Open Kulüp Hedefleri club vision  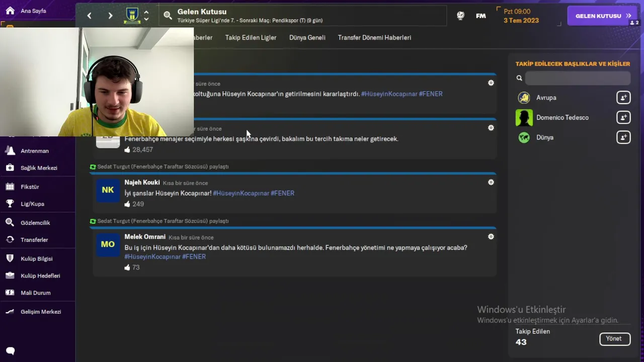pyautogui.click(x=40, y=276)
